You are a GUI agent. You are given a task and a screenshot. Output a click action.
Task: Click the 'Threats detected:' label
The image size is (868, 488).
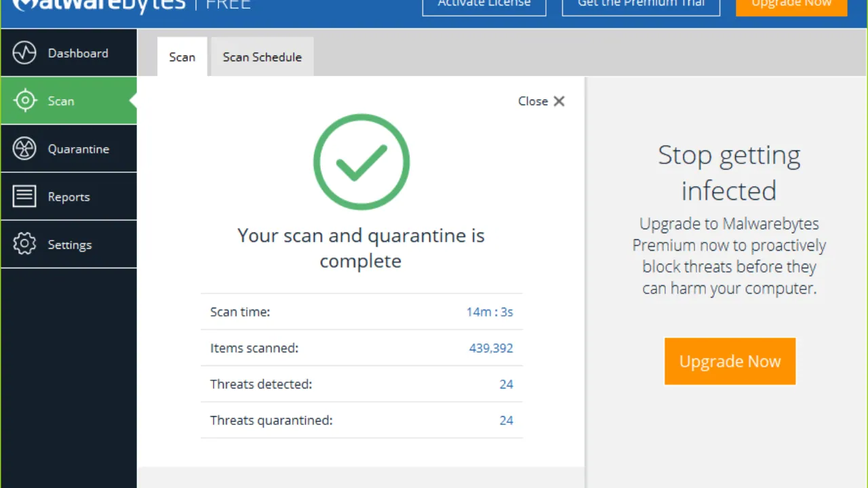pos(261,384)
